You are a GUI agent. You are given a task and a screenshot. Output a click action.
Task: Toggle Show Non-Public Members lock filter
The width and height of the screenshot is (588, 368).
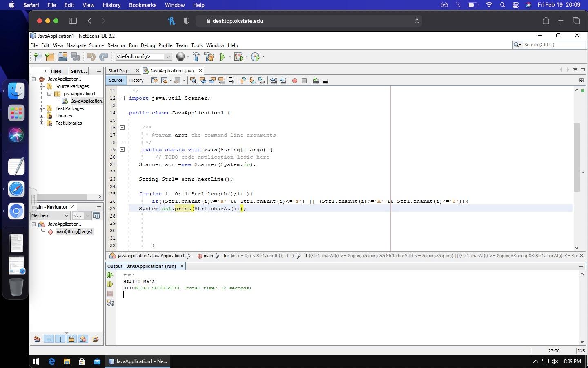71,339
